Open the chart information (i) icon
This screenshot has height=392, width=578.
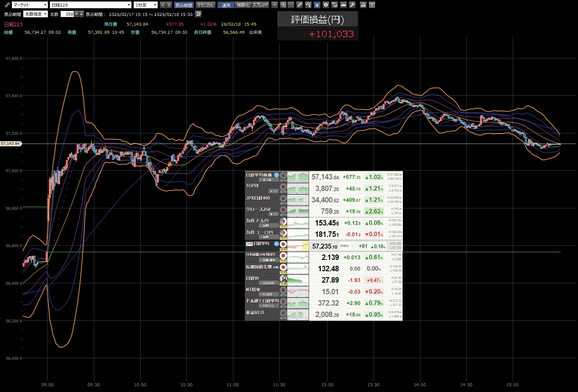pos(326,5)
